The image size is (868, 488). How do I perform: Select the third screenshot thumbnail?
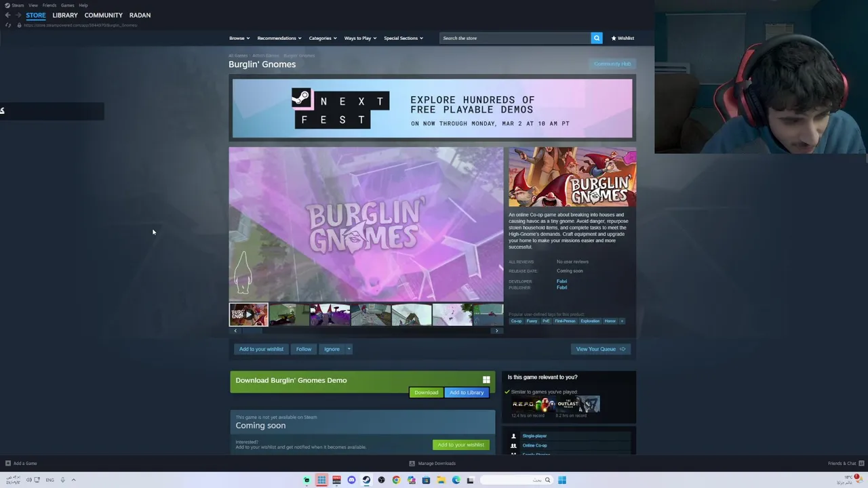tap(330, 314)
